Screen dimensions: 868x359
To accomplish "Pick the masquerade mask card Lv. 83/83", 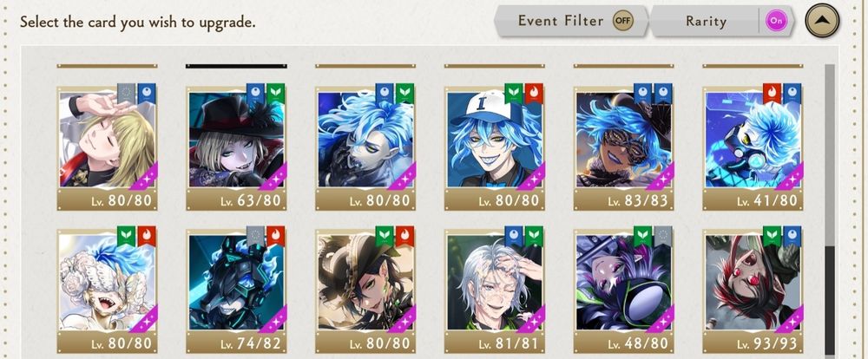I will click(x=623, y=147).
